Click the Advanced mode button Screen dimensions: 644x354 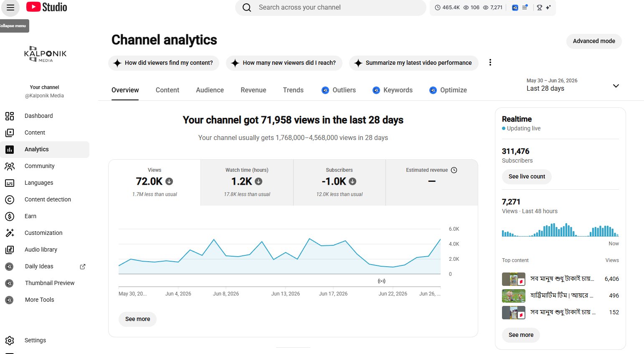point(594,41)
